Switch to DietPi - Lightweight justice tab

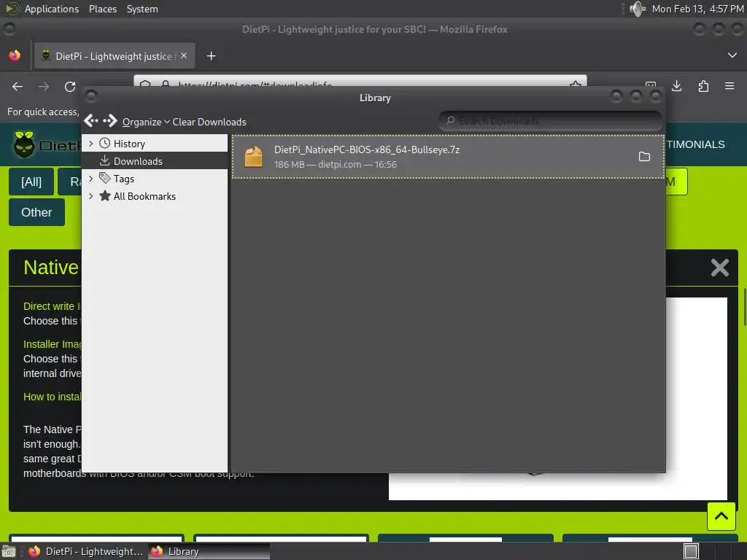coord(115,56)
